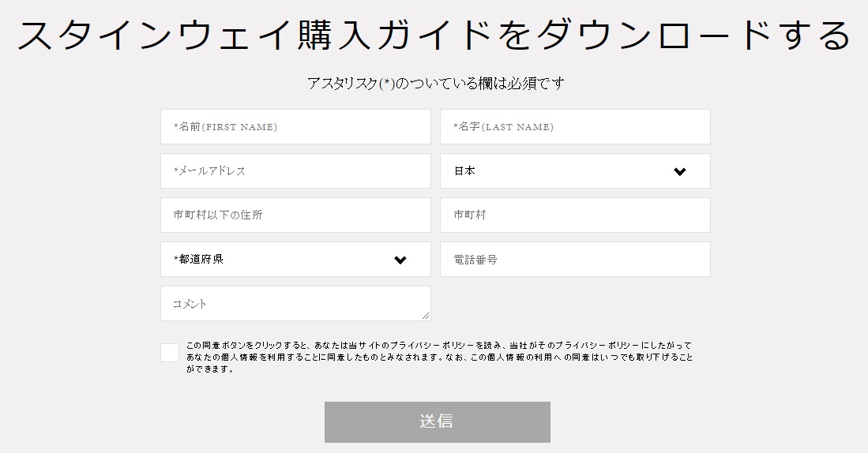Expand the 都道府県 prefecture dropdown
The width and height of the screenshot is (868, 453).
click(295, 260)
